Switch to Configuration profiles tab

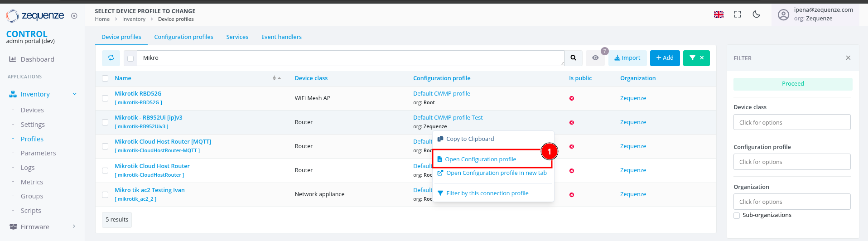click(183, 37)
